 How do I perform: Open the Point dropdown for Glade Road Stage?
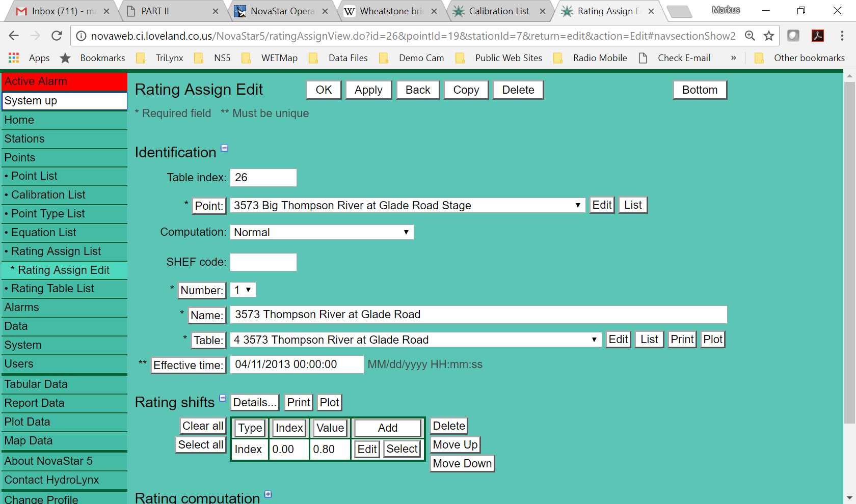407,205
